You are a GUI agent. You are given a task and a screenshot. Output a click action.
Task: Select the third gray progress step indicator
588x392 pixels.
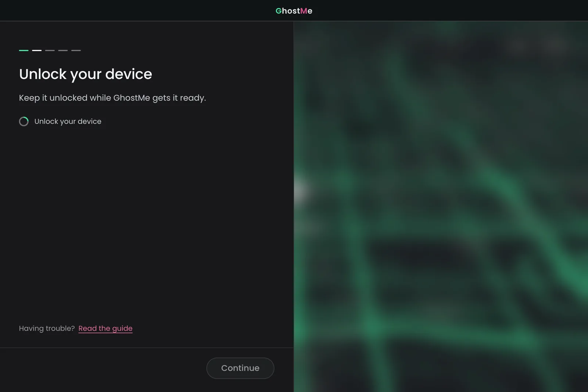pos(50,50)
